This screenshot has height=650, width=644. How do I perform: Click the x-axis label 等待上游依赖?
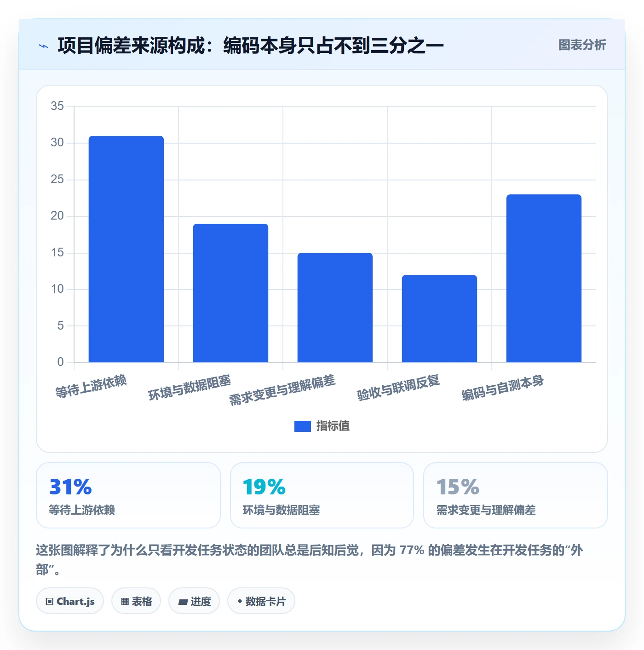click(91, 387)
